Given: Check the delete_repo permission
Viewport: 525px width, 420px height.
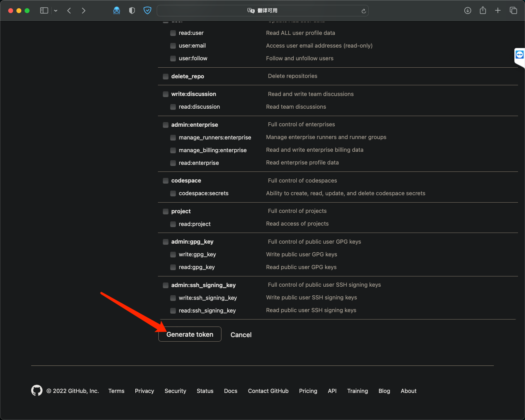Looking at the screenshot, I should coord(165,76).
